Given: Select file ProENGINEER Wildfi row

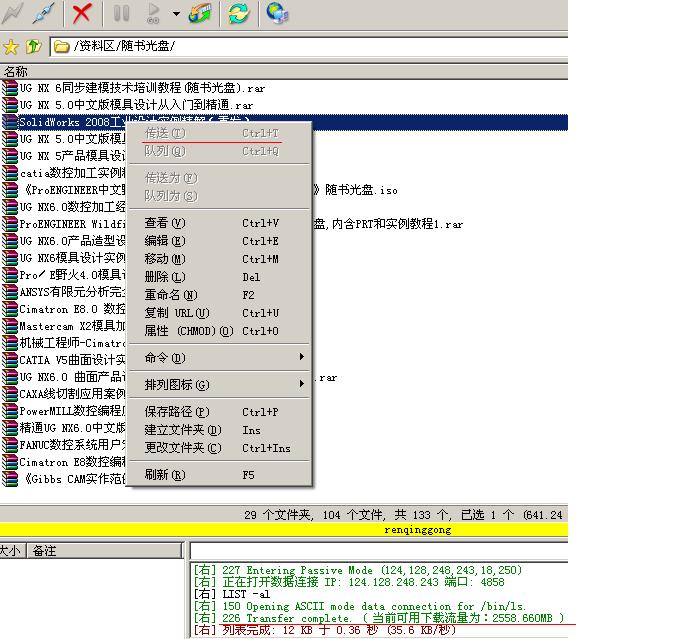Looking at the screenshot, I should click(73, 225).
